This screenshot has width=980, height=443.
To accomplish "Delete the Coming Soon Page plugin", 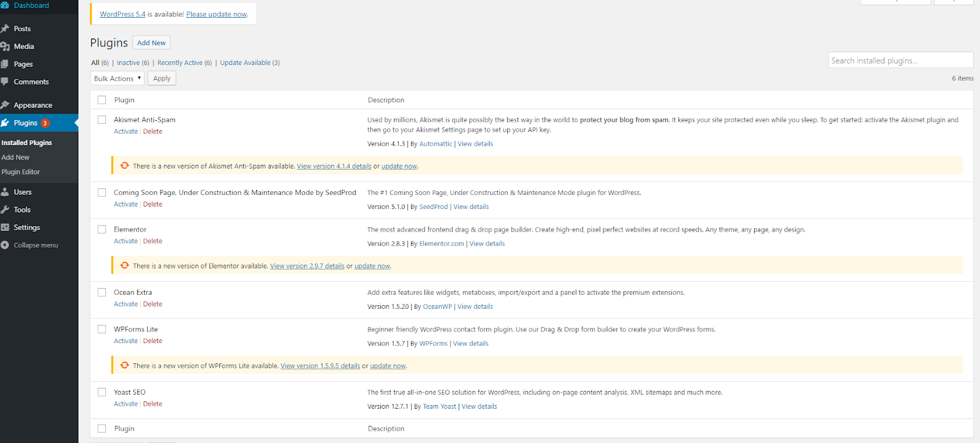I will coord(153,204).
